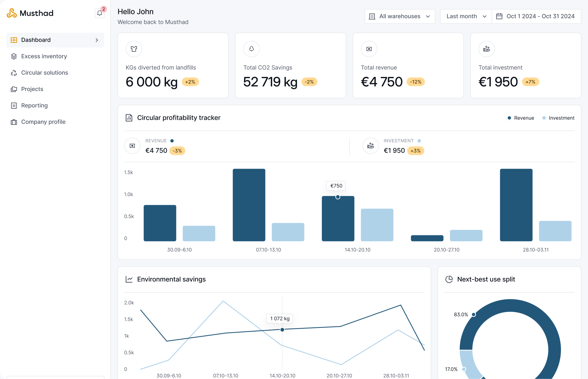Toggle the Revenue legend in profitability tracker

(521, 118)
